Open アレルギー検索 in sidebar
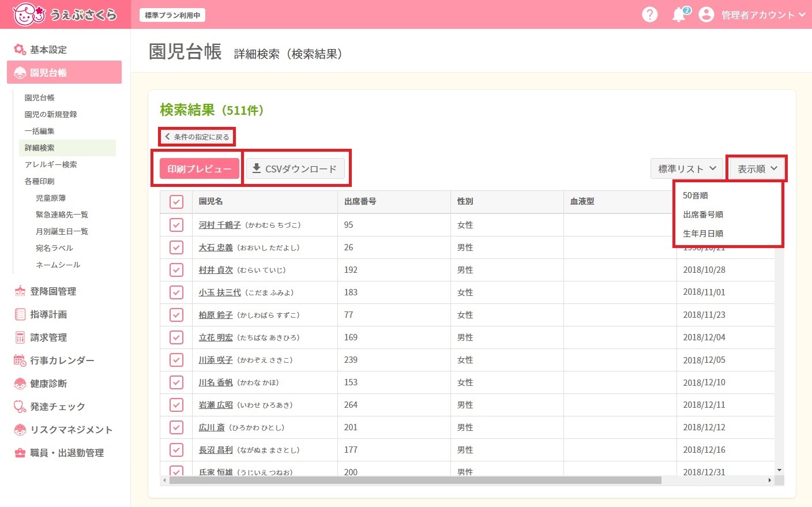This screenshot has height=507, width=812. click(51, 164)
